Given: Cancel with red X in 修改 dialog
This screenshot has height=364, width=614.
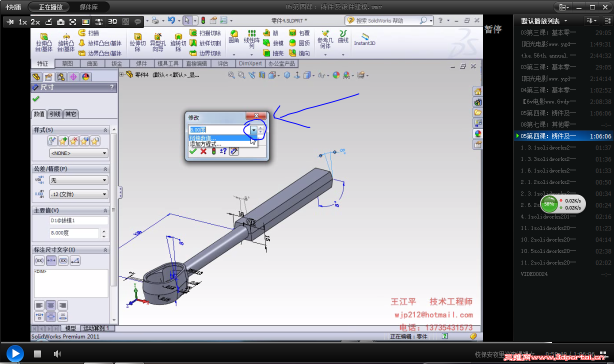Looking at the screenshot, I should (203, 151).
